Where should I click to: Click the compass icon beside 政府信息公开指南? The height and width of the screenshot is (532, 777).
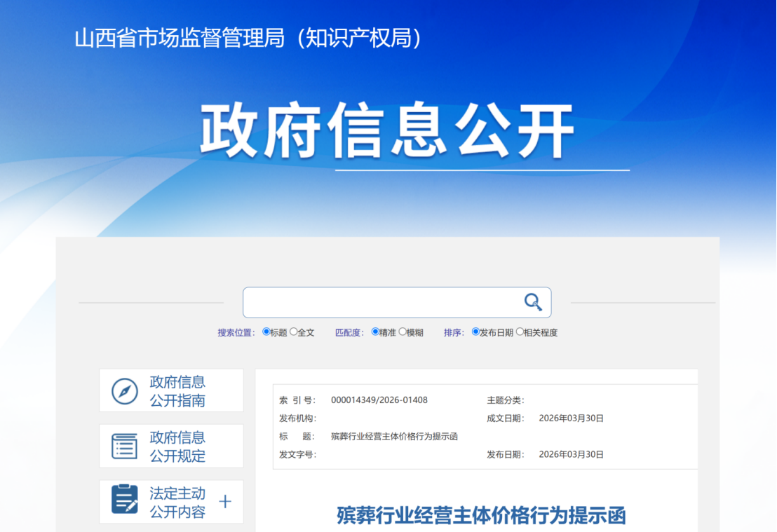click(125, 391)
